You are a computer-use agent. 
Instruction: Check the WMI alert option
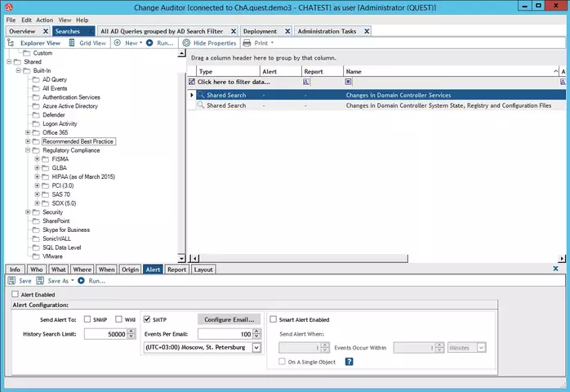click(118, 319)
